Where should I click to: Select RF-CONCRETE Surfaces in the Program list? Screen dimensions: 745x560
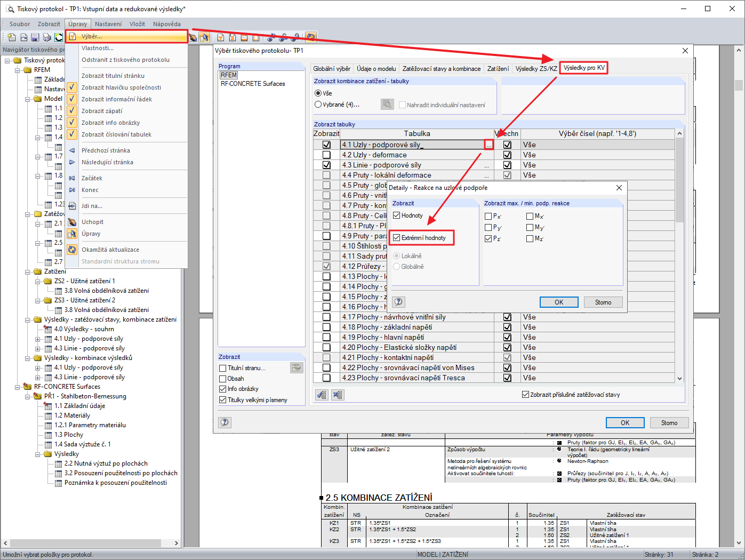(x=253, y=84)
